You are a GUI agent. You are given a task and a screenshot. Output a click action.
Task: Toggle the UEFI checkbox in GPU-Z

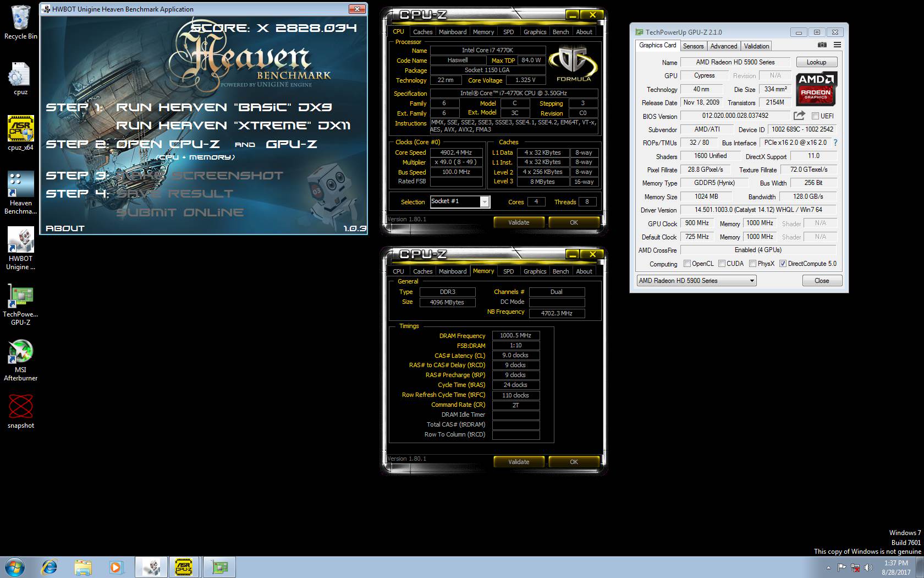click(x=816, y=116)
